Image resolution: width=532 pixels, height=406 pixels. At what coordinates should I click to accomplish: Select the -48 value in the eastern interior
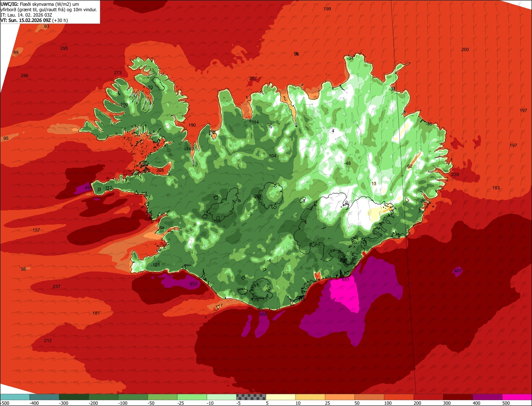[347, 163]
